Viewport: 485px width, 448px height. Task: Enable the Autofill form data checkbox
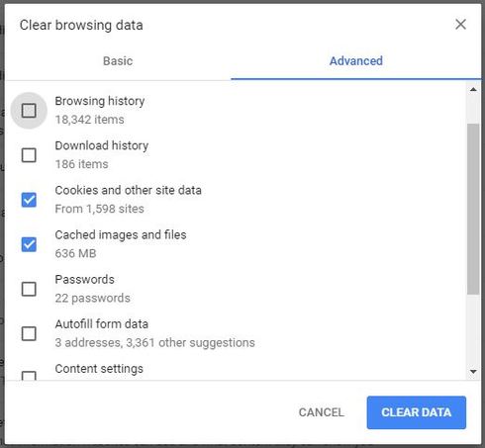29,333
